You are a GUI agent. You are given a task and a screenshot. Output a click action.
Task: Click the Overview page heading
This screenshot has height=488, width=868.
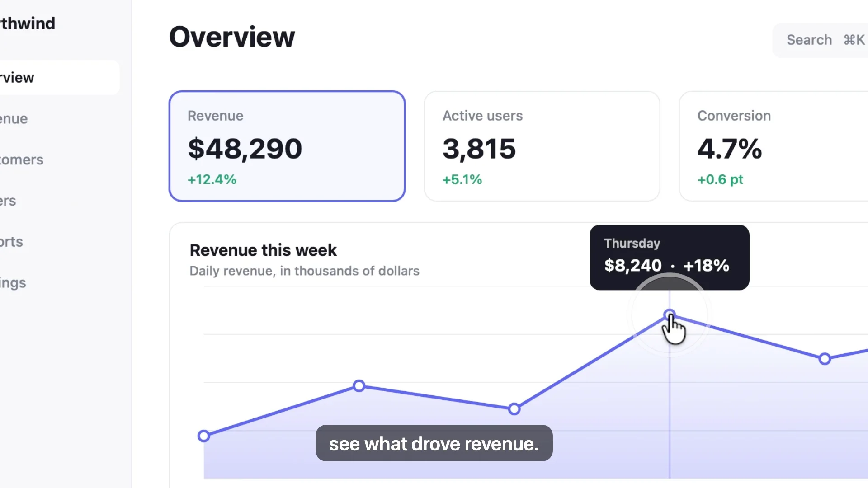coord(232,37)
